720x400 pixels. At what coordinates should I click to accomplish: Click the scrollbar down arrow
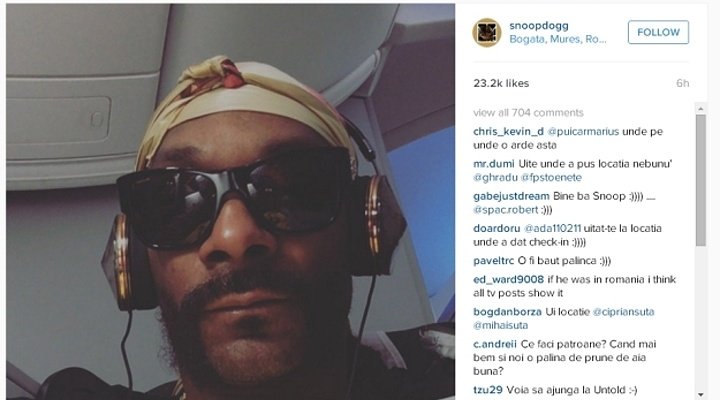(701, 394)
